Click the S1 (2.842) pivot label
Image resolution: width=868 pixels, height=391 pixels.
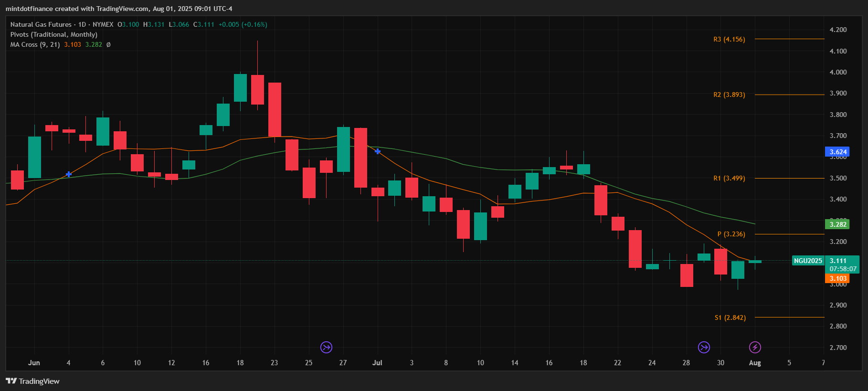730,317
